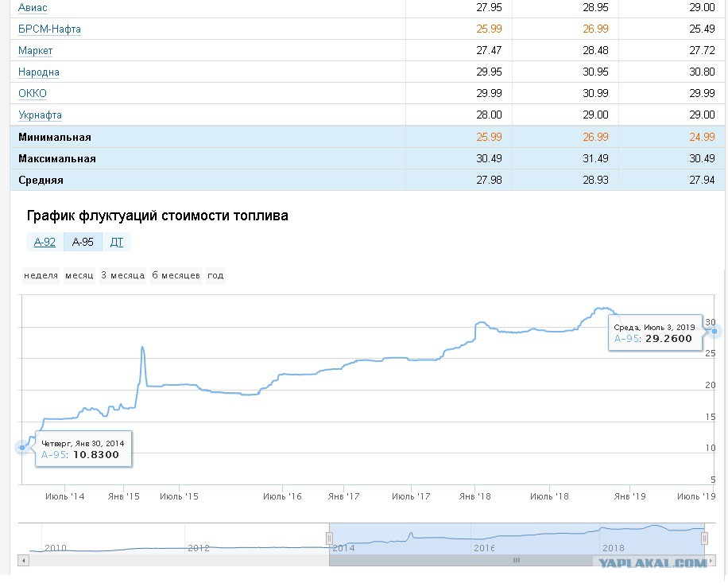
Task: Set chart range to неделя
Action: point(41,275)
